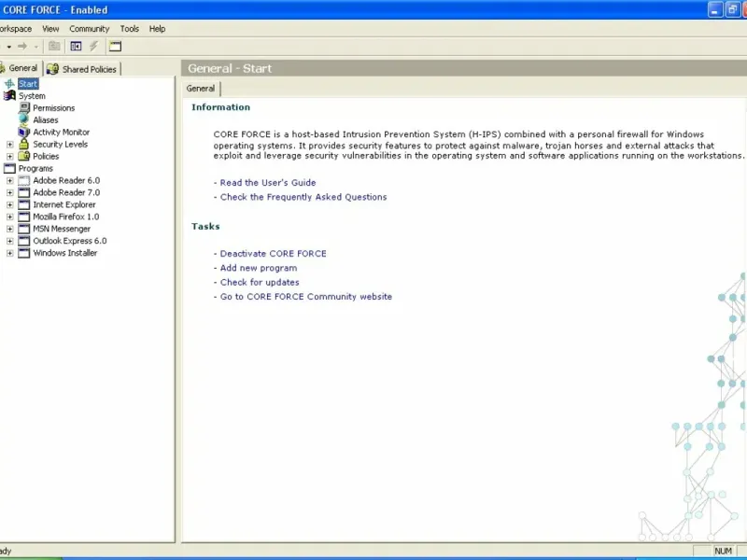Screen dimensions: 747x560
Task: Click the Start node icon
Action: pyautogui.click(x=9, y=84)
